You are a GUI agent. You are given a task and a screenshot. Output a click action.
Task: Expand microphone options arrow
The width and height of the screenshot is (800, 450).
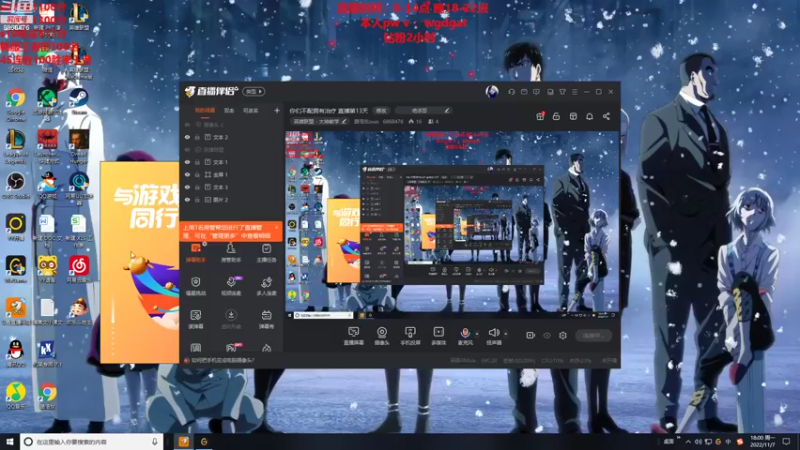click(x=477, y=334)
